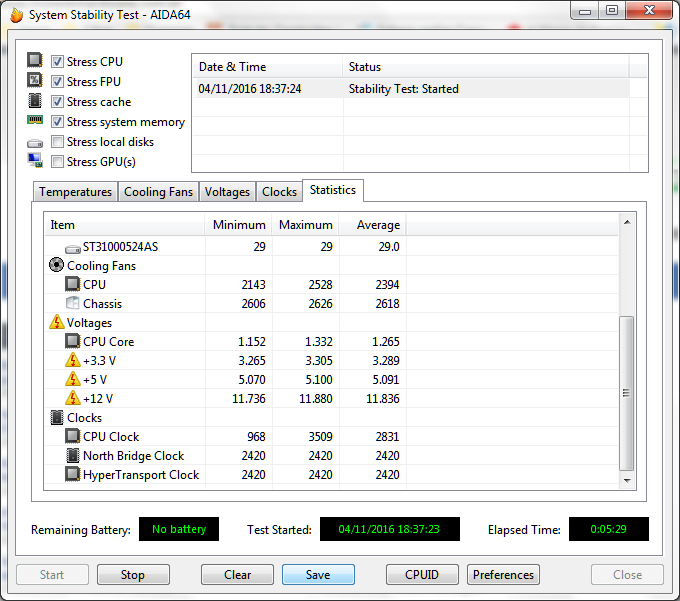Click the AIDA64 flame icon in title bar
680x601 pixels.
pyautogui.click(x=16, y=15)
